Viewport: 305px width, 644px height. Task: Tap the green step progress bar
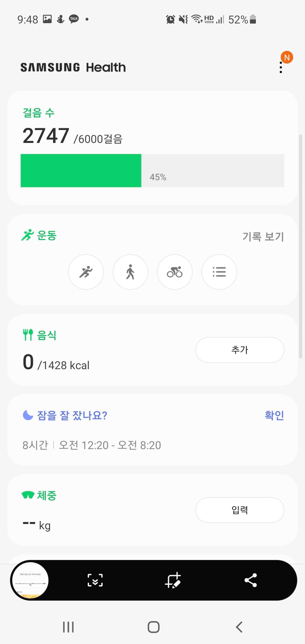81,171
